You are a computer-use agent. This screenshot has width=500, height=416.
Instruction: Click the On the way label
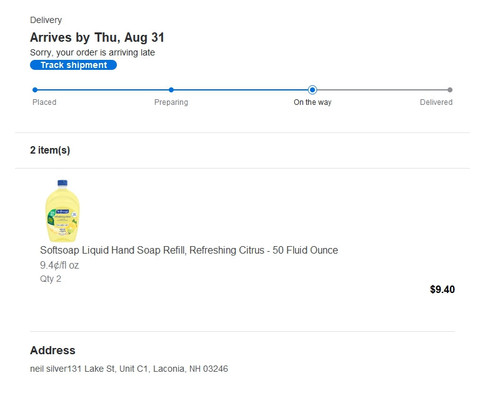312,102
